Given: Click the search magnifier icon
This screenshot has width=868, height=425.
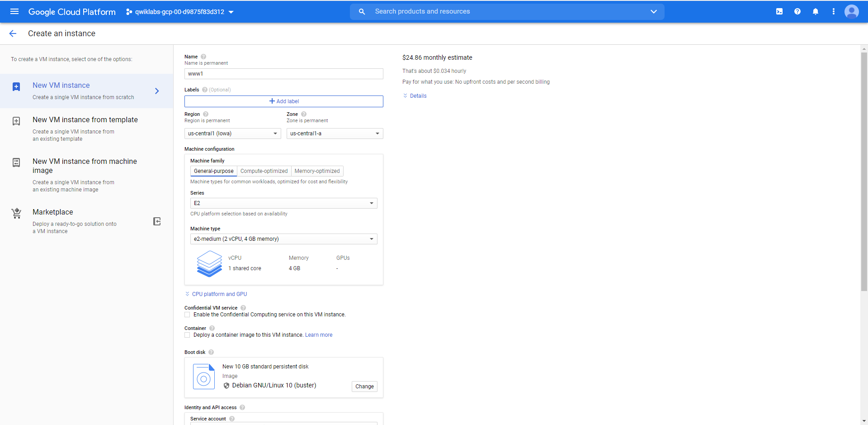Looking at the screenshot, I should click(362, 12).
